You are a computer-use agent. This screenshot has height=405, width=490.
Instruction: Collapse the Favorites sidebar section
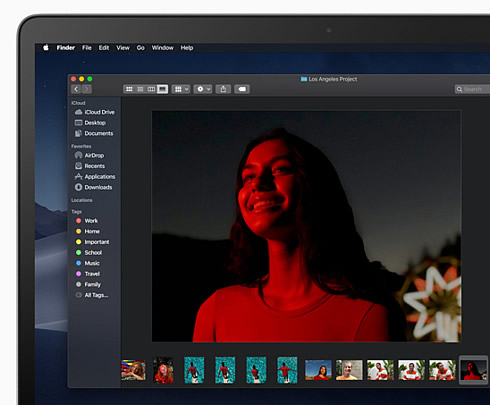(81, 146)
